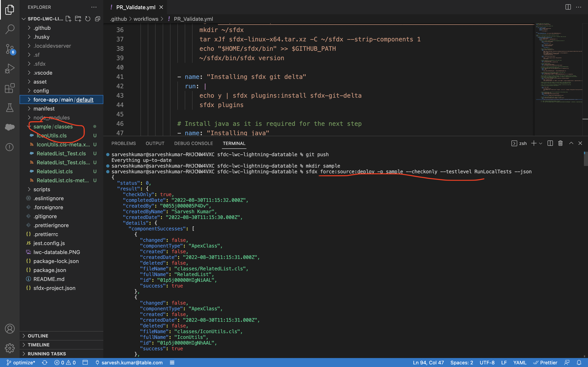This screenshot has height=367, width=588.
Task: Open the Search view in the activity bar
Action: 9,29
